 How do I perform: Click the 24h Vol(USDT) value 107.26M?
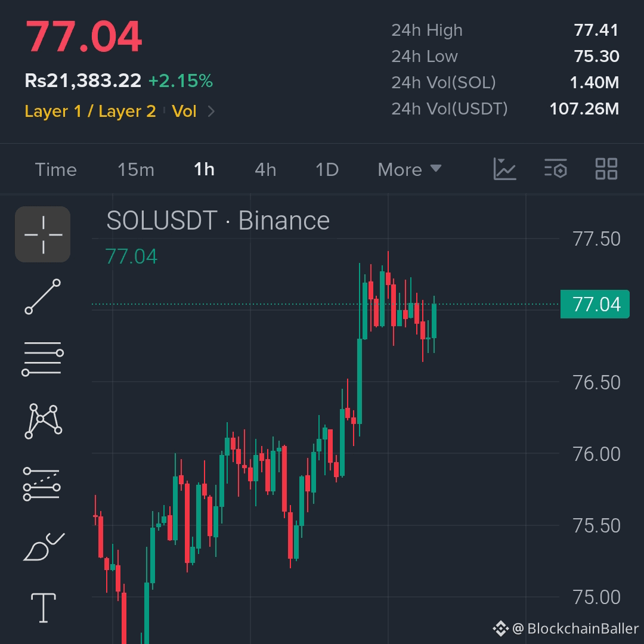(584, 109)
